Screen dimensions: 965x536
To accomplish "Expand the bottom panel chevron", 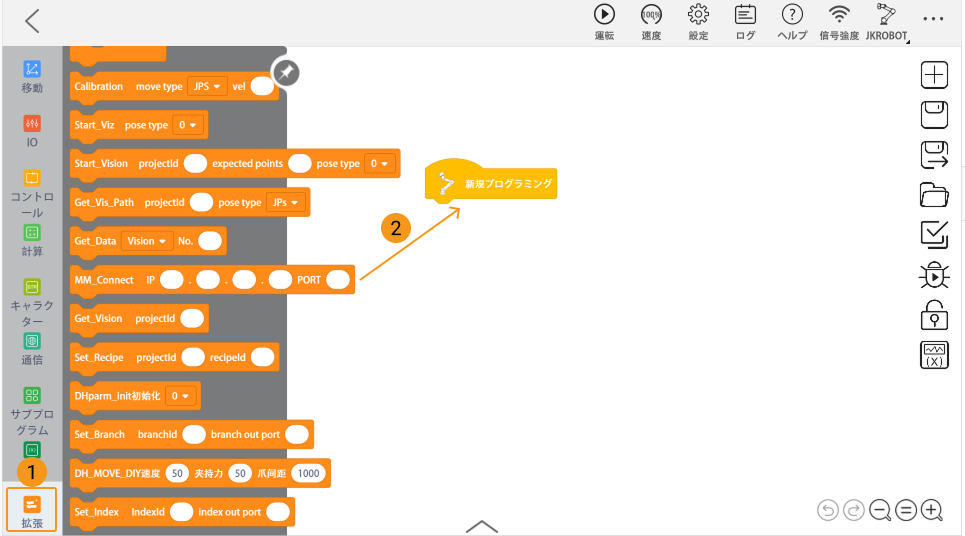I will (482, 526).
